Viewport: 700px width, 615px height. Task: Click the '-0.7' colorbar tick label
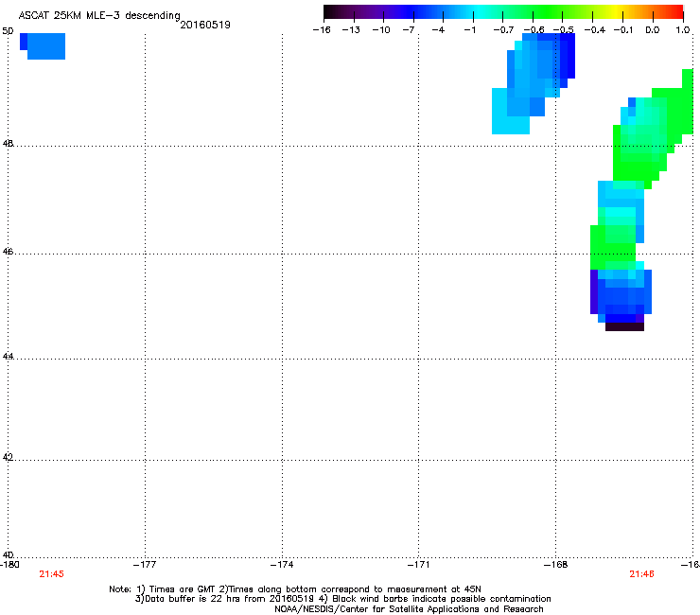pos(503,30)
